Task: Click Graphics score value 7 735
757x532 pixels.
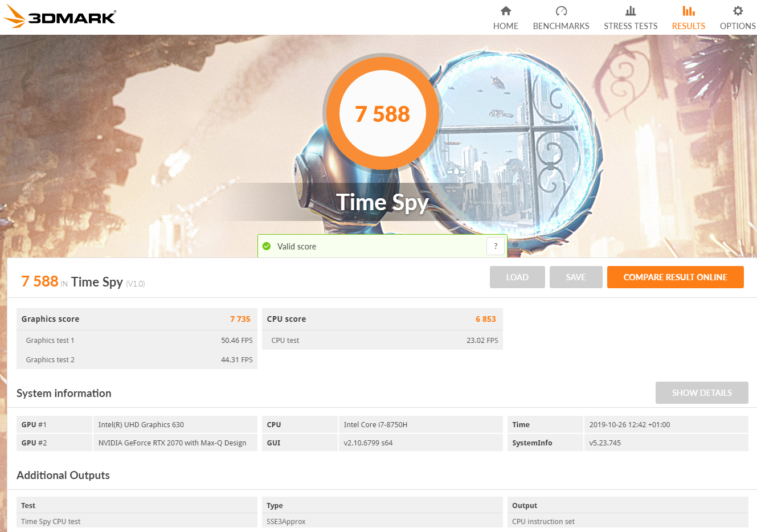Action: click(240, 319)
